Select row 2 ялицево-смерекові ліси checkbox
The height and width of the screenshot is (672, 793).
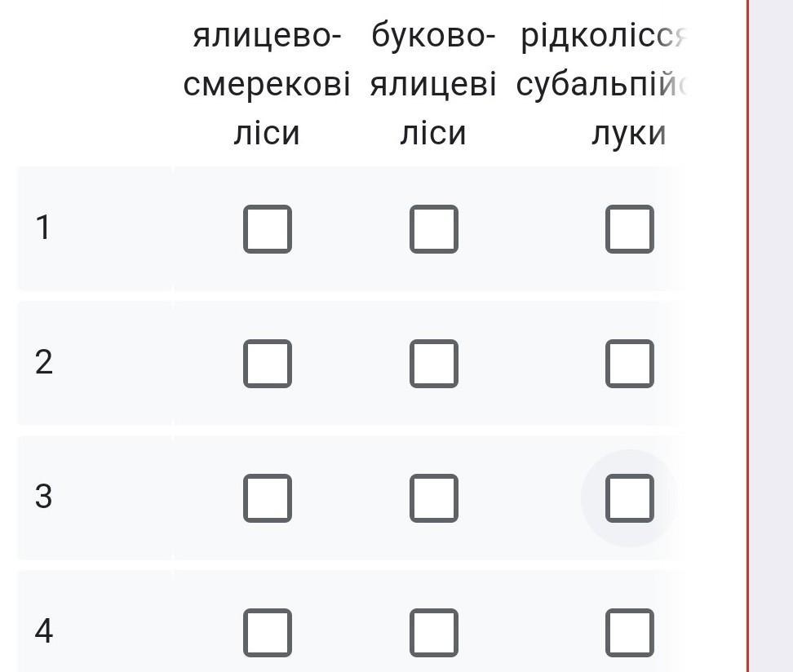(x=267, y=363)
